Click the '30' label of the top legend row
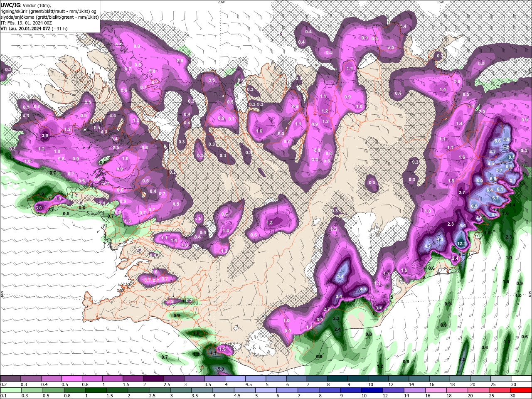This screenshot has width=532, height=399. (x=513, y=384)
